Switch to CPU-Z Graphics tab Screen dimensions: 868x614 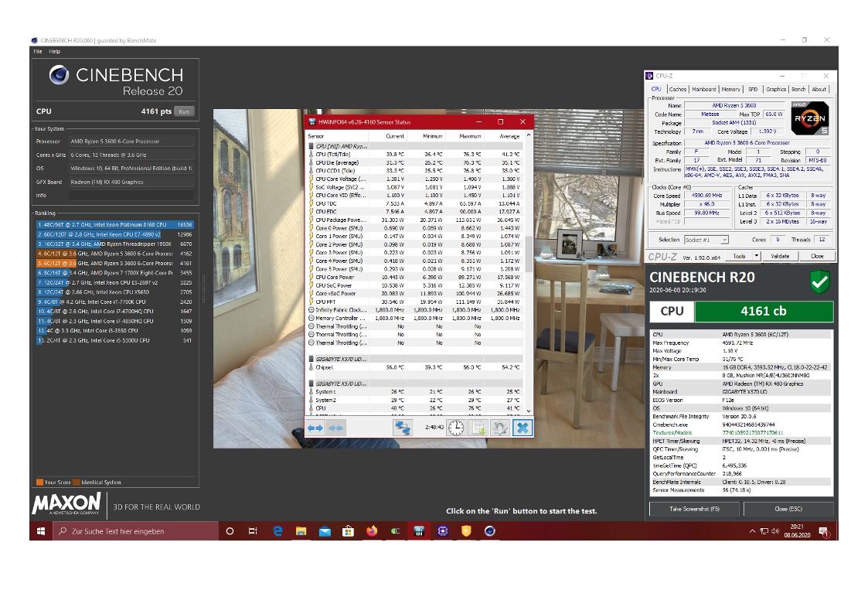776,89
